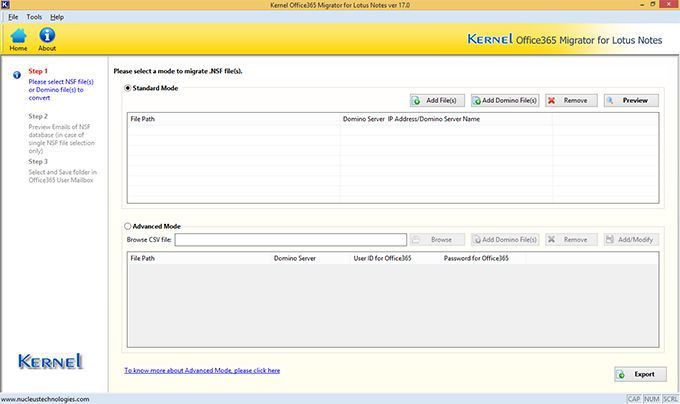The width and height of the screenshot is (680, 404).
Task: Click the SCRL status bar indicator
Action: (670, 399)
